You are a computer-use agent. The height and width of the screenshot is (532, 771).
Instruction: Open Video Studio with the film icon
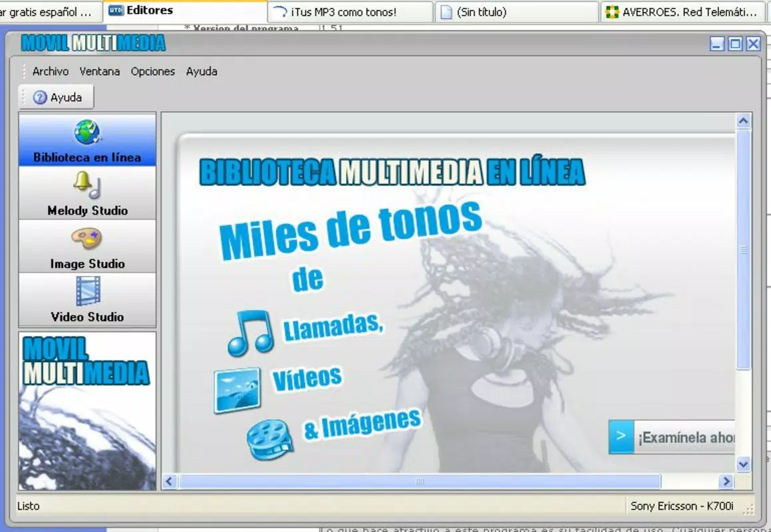click(88, 300)
